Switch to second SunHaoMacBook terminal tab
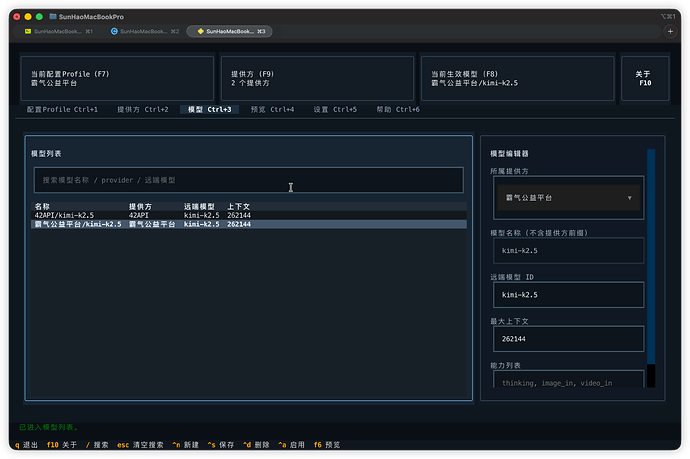690x459 pixels. pyautogui.click(x=145, y=31)
